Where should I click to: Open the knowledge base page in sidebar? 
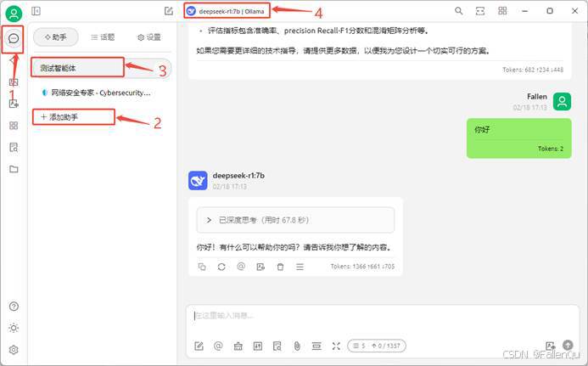(14, 147)
